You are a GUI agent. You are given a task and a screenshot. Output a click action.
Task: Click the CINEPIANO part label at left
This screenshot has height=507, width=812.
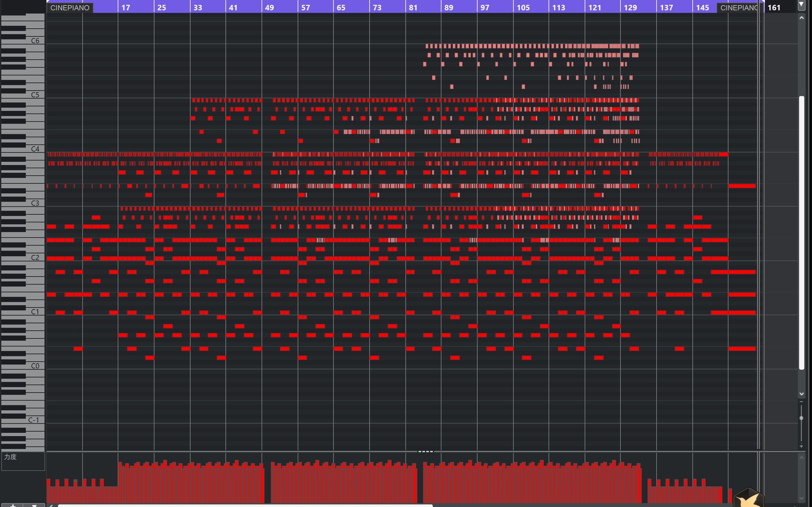pos(70,8)
